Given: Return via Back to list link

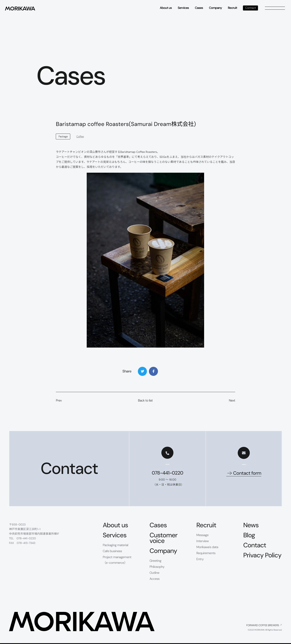Looking at the screenshot, I should tap(145, 401).
